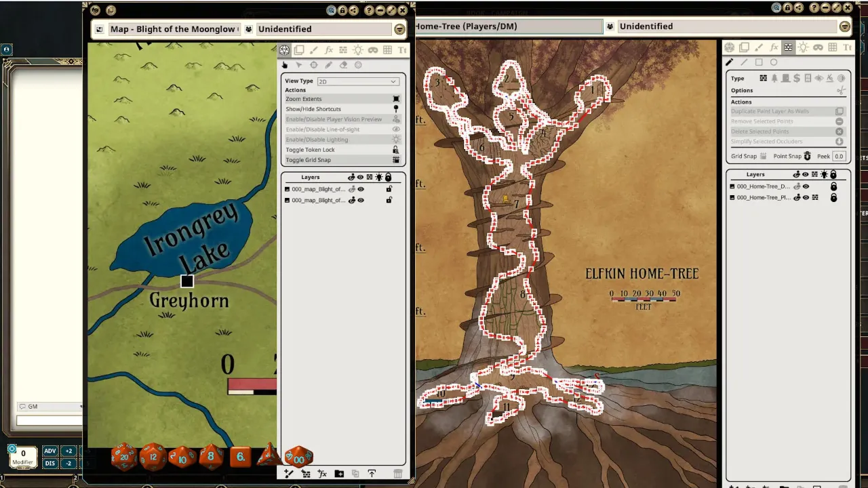This screenshot has width=868, height=488.
Task: Select the tree terrain occluder type icon
Action: (774, 79)
